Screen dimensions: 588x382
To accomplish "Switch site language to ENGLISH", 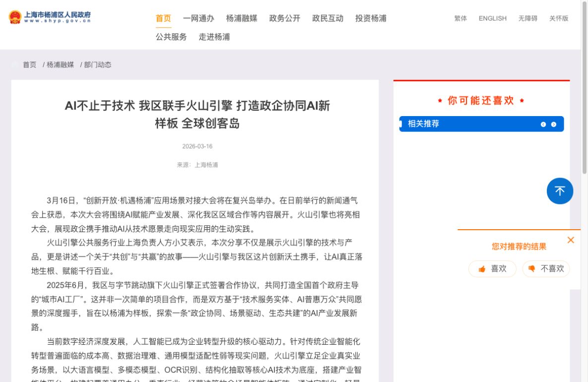I will (492, 18).
